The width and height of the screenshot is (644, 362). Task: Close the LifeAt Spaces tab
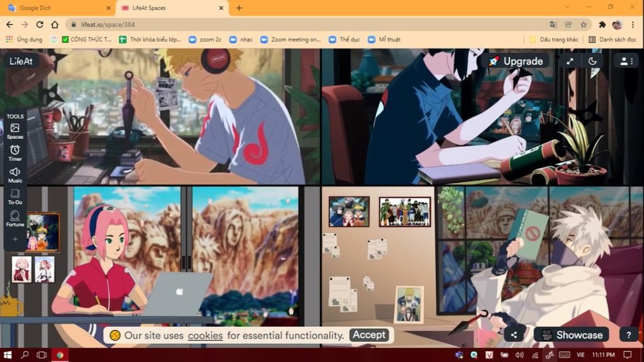221,8
